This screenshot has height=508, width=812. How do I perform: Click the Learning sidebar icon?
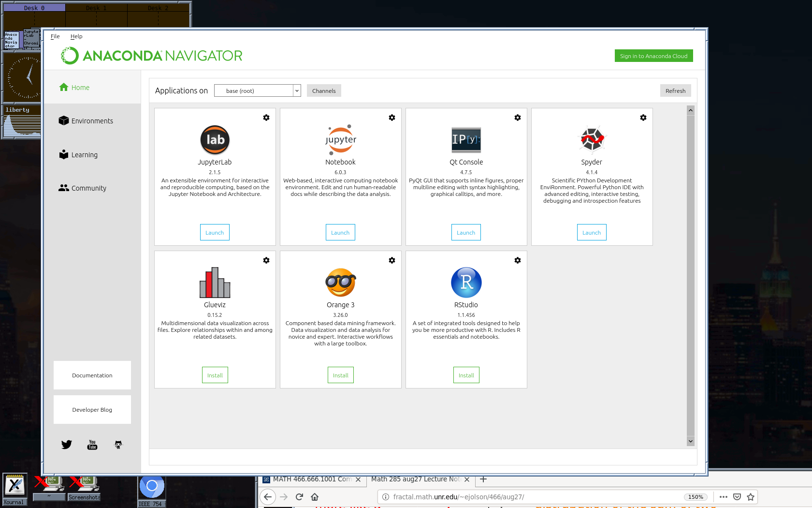pos(64,154)
